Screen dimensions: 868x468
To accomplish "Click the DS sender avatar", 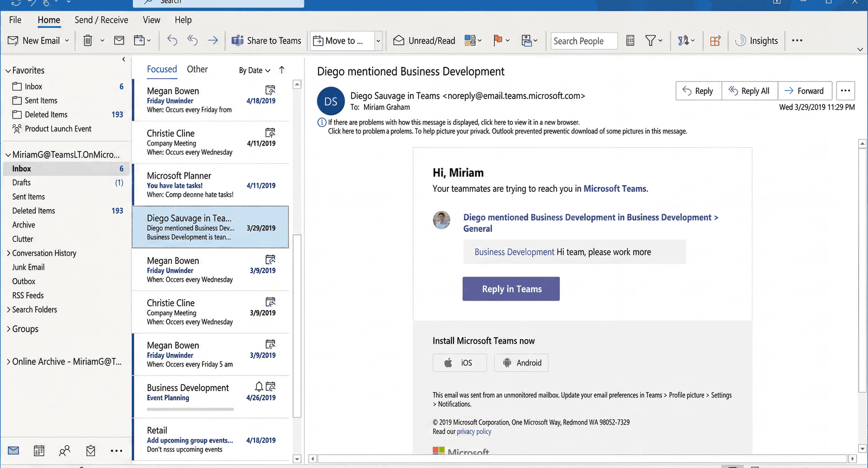I will (x=331, y=101).
